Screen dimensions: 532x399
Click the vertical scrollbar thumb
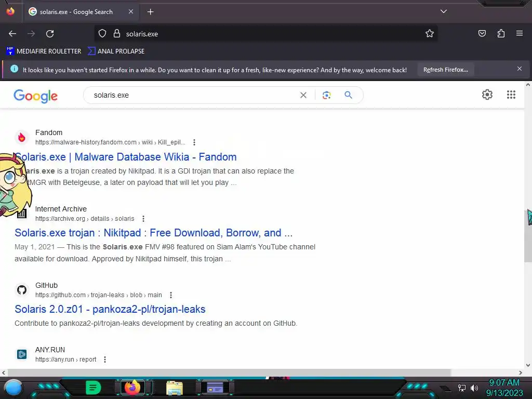click(528, 236)
